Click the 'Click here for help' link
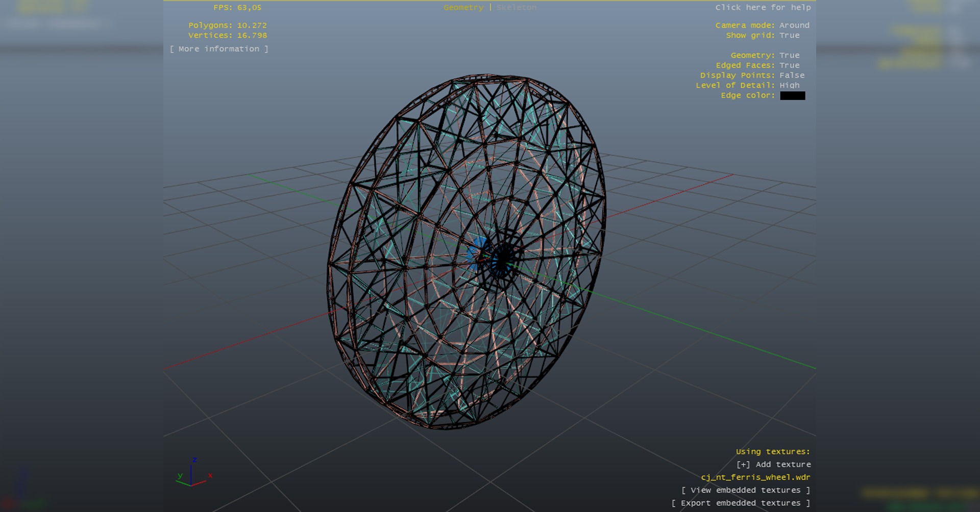Viewport: 980px width, 512px height. 763,8
